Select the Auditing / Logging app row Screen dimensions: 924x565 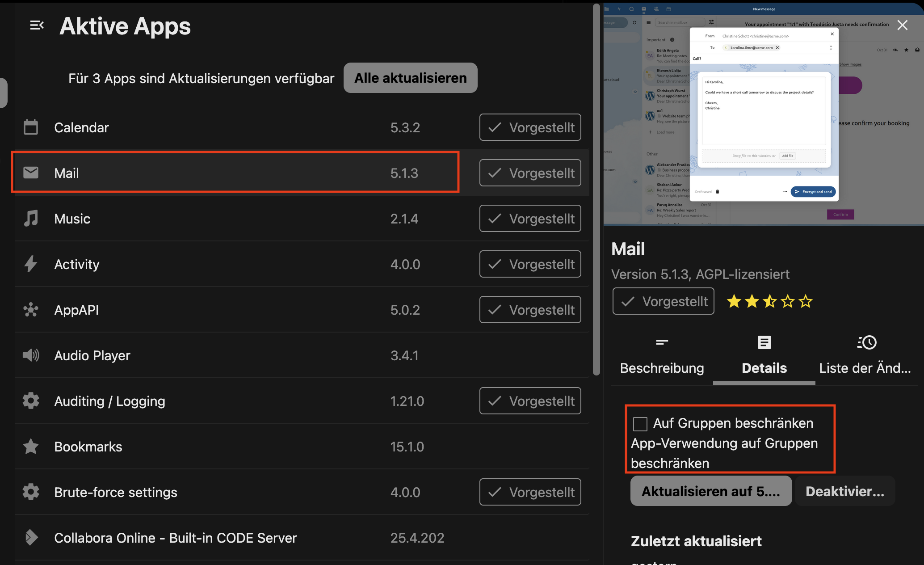[302, 401]
